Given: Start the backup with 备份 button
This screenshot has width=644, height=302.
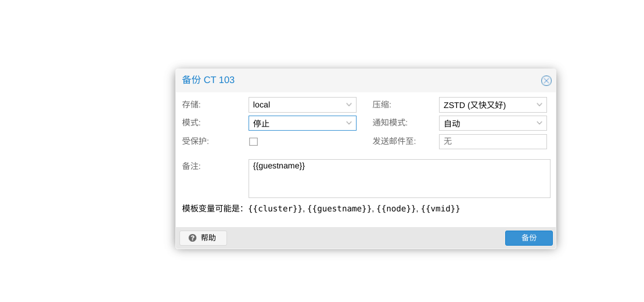Looking at the screenshot, I should 528,238.
